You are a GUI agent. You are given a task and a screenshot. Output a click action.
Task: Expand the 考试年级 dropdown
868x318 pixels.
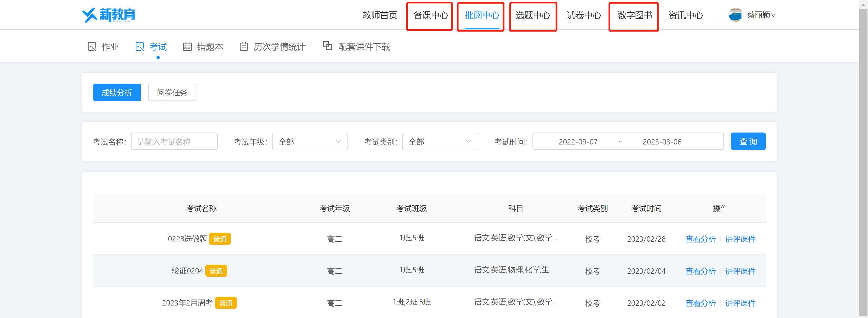coord(310,142)
